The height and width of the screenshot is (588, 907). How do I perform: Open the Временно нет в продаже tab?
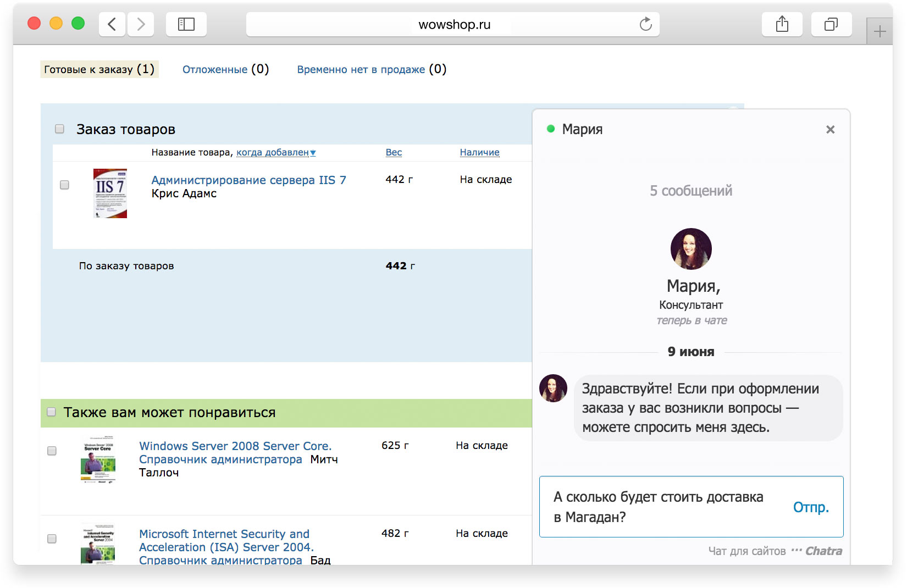361,70
